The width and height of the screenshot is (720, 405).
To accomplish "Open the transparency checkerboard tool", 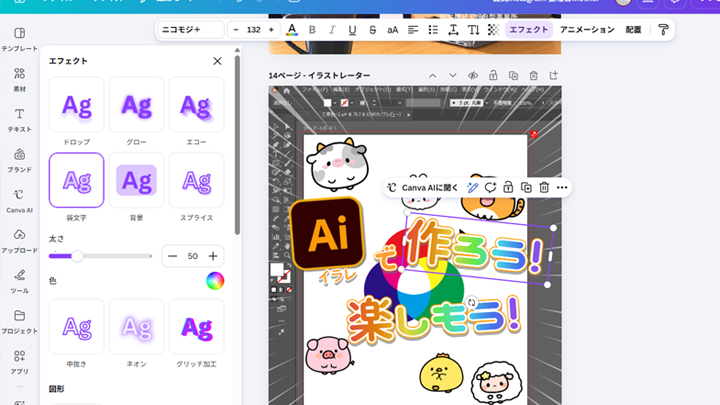I will tap(494, 30).
